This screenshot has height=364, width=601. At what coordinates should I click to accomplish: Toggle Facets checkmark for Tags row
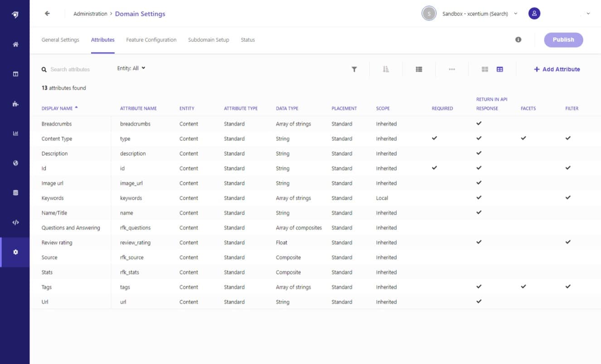(x=523, y=287)
